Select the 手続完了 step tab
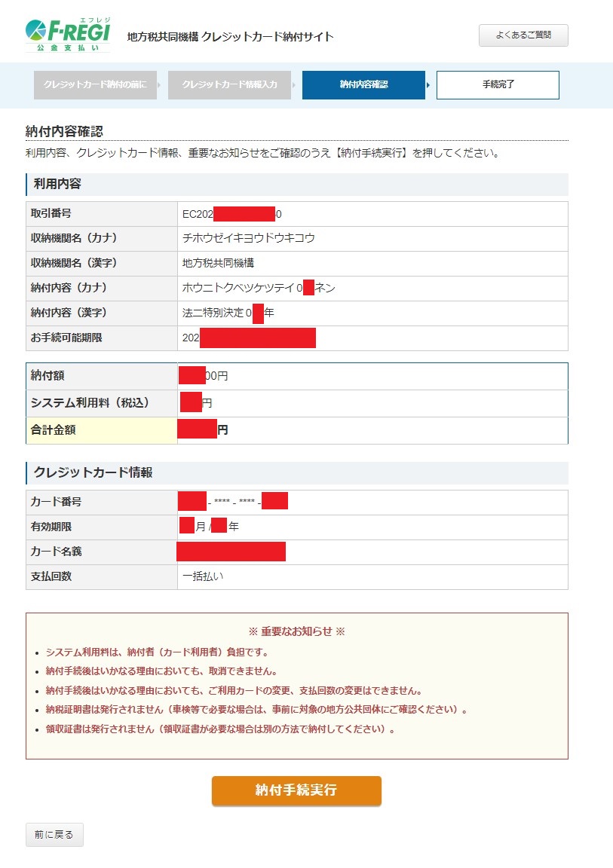 [498, 84]
